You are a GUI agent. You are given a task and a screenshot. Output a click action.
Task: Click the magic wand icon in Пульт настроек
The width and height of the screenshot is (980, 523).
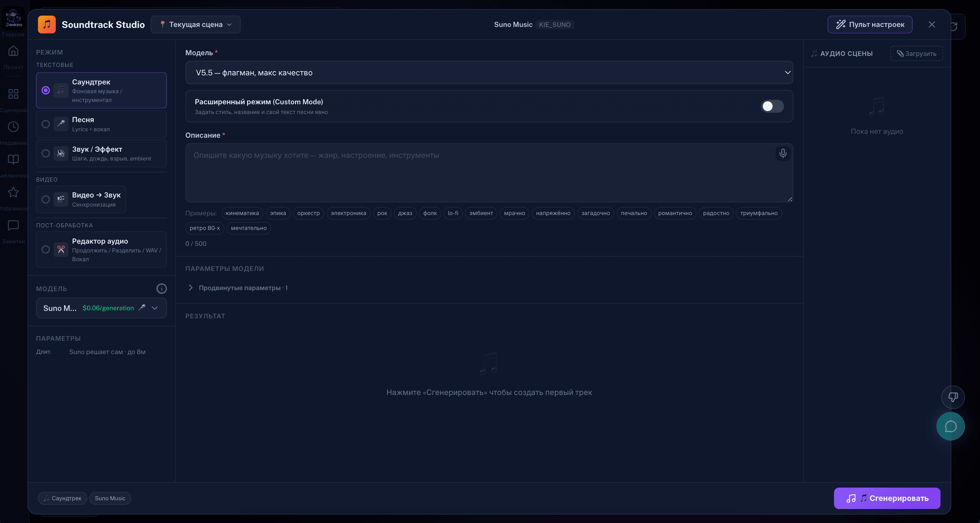[x=840, y=24]
